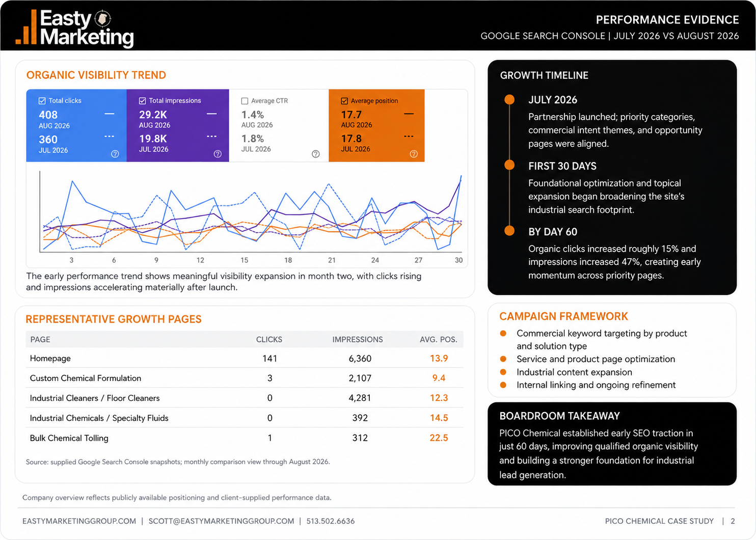Click the BY DAY 60 timeline dot
The width and height of the screenshot is (756, 540).
point(509,230)
